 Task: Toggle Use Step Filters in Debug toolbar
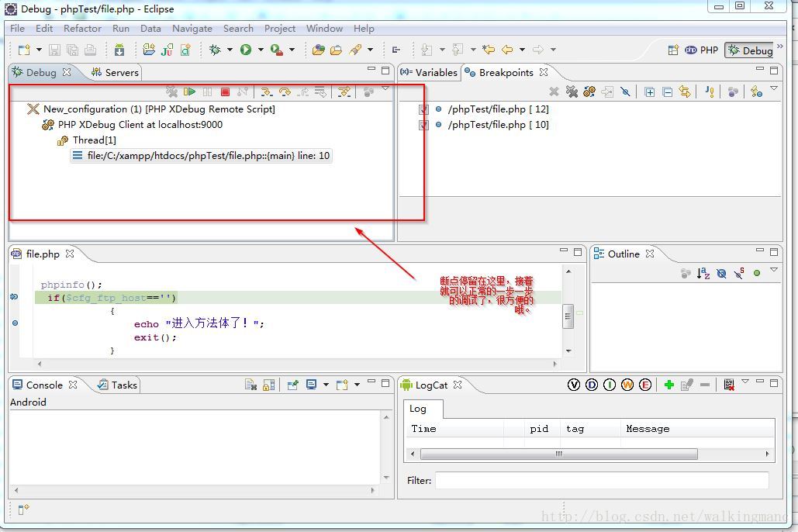pos(344,92)
